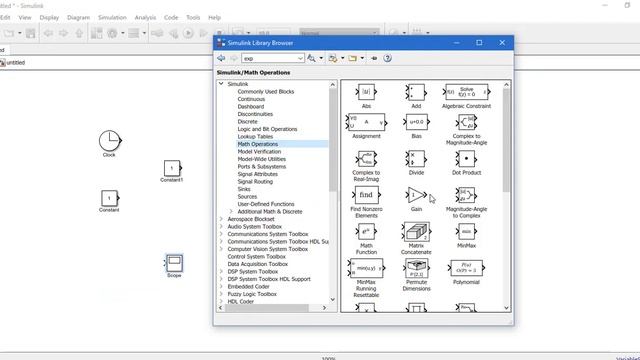This screenshot has height=360, width=640.
Task: Click the Clock block on canvas
Action: pos(109,141)
